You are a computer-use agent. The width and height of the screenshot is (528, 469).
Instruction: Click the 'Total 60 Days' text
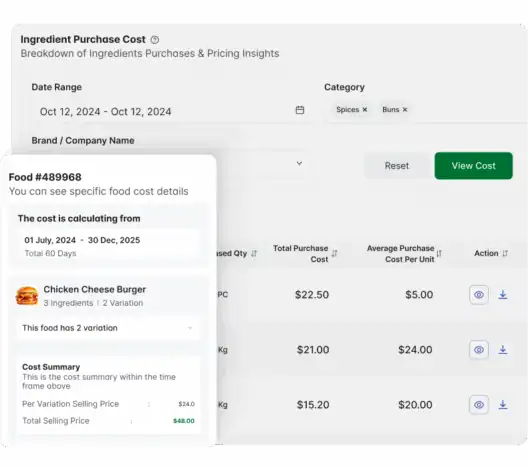[x=50, y=254]
